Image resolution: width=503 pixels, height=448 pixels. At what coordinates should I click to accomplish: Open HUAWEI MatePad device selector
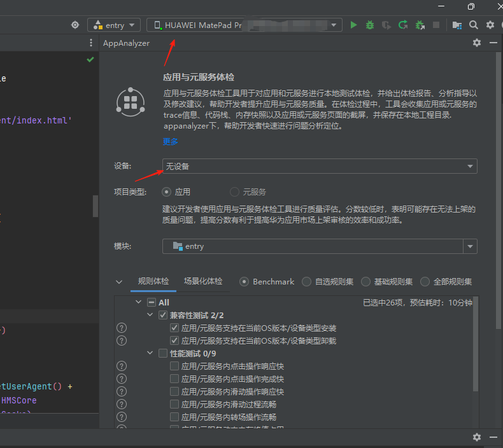pos(244,25)
